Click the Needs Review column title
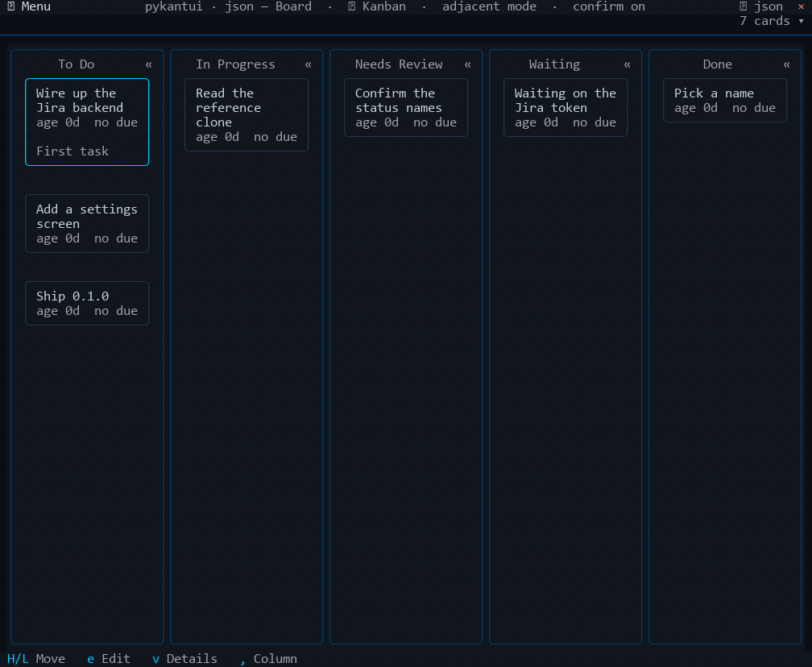 [399, 64]
